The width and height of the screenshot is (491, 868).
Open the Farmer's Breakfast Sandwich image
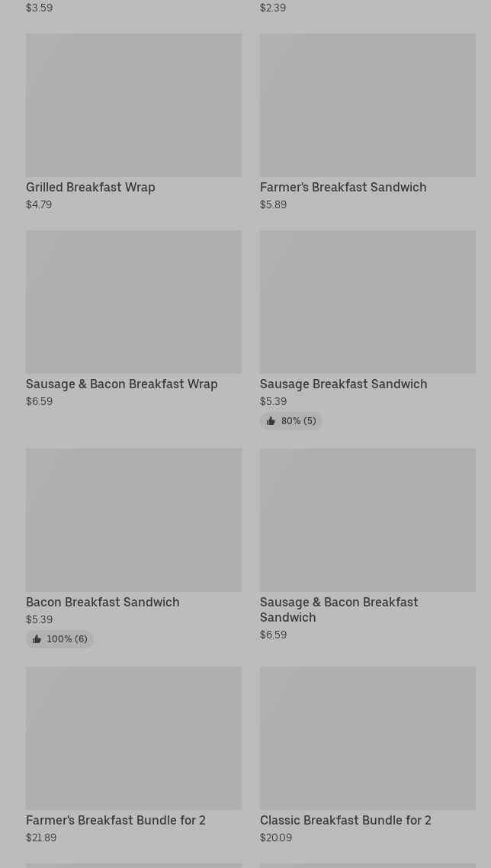tap(367, 105)
